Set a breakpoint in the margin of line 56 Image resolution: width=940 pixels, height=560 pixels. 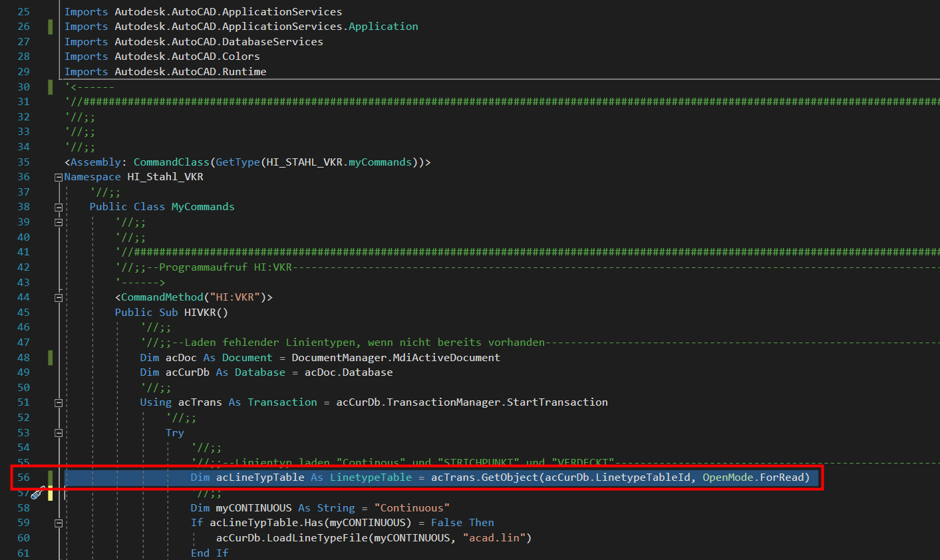(7, 477)
